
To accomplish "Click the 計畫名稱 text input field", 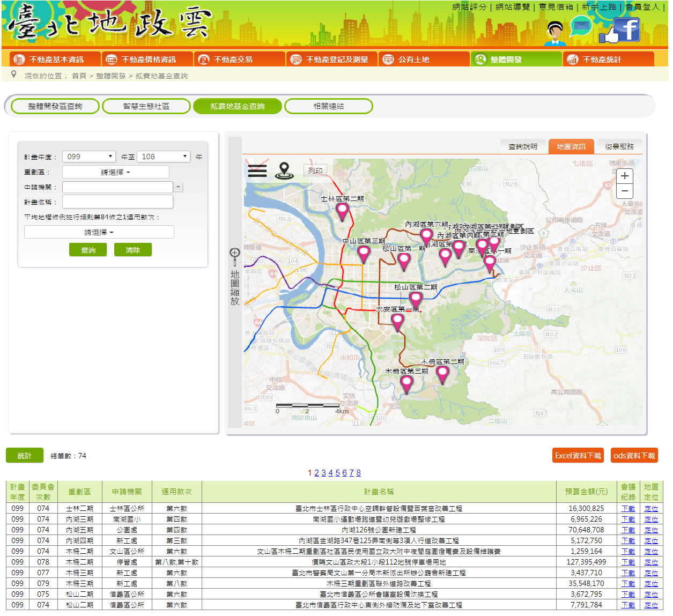I will click(117, 202).
